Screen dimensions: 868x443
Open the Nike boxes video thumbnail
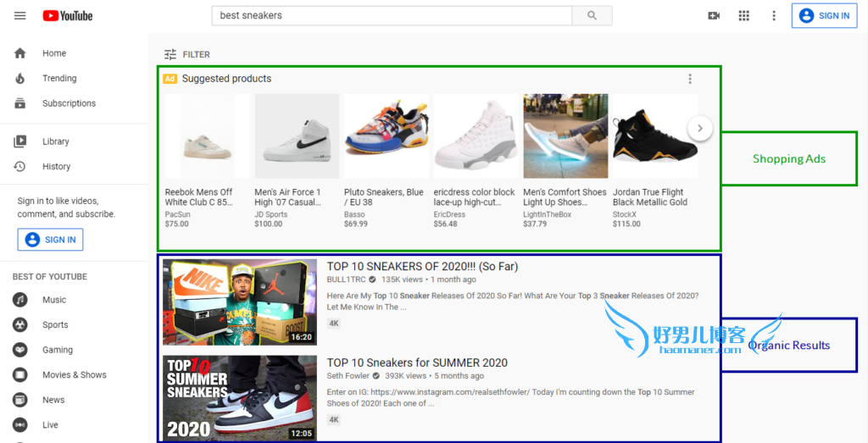point(240,302)
